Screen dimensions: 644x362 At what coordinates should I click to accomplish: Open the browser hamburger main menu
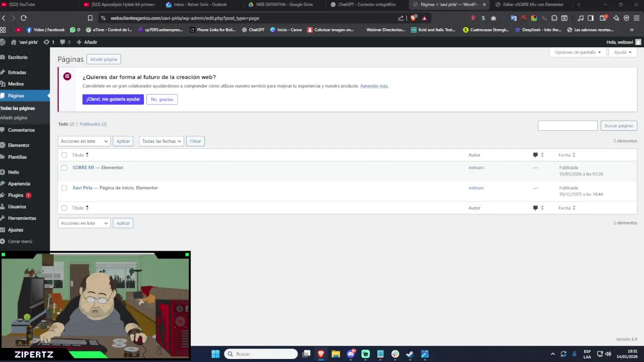[x=637, y=18]
